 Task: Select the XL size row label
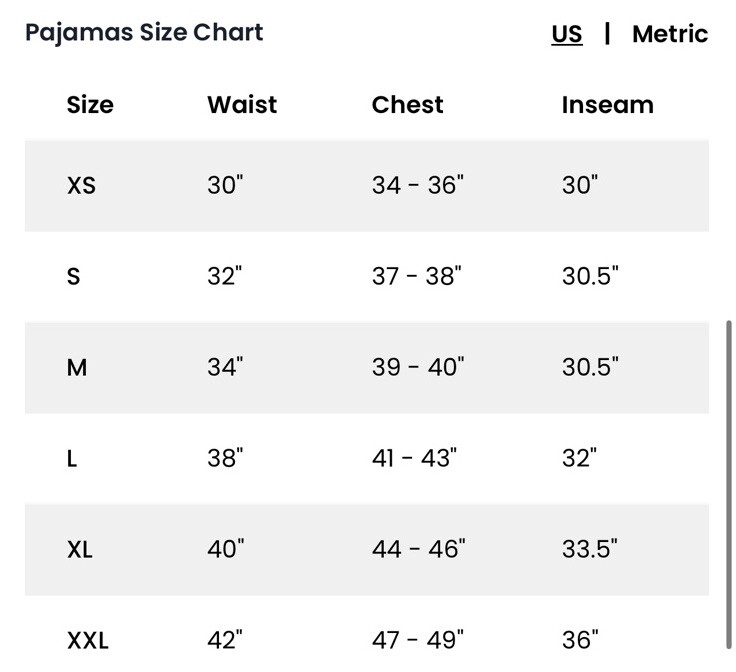click(80, 550)
